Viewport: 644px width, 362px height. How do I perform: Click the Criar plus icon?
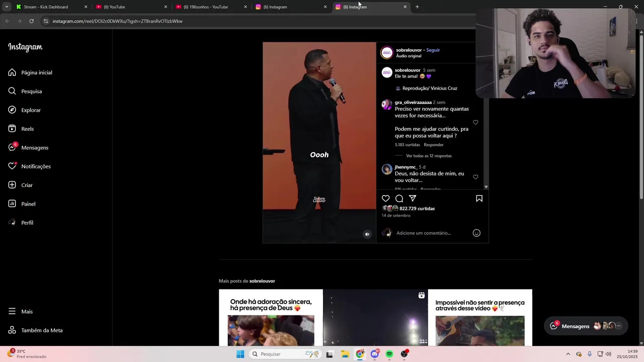pos(12,185)
